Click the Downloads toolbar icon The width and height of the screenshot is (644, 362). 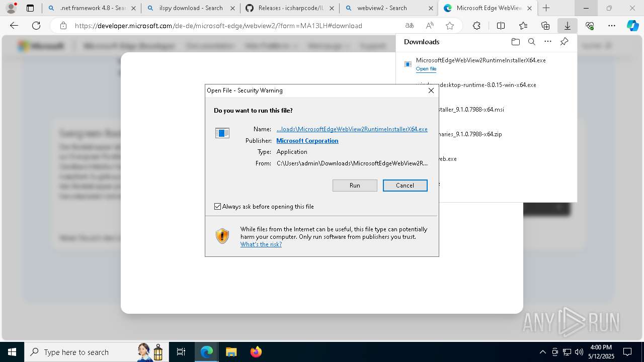tap(568, 26)
